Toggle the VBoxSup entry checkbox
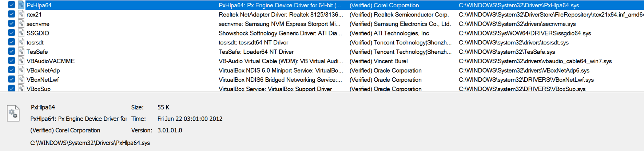Viewport: 644px width, 151px height. click(12, 88)
